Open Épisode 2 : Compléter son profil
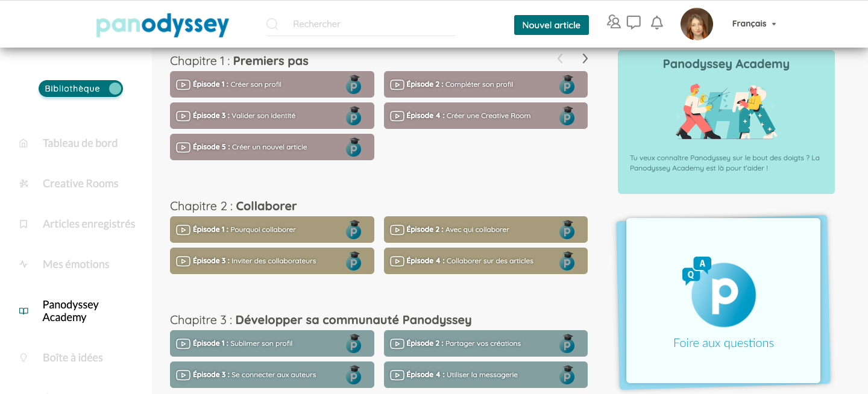 [486, 84]
